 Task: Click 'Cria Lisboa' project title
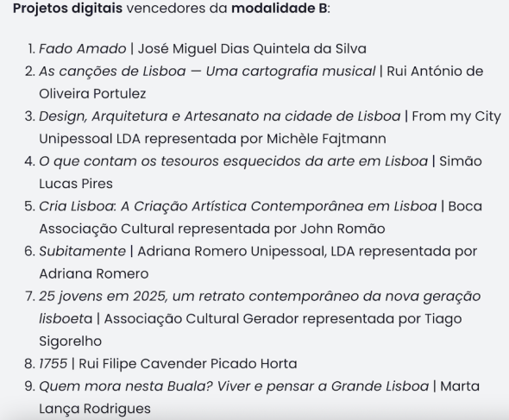pos(76,206)
